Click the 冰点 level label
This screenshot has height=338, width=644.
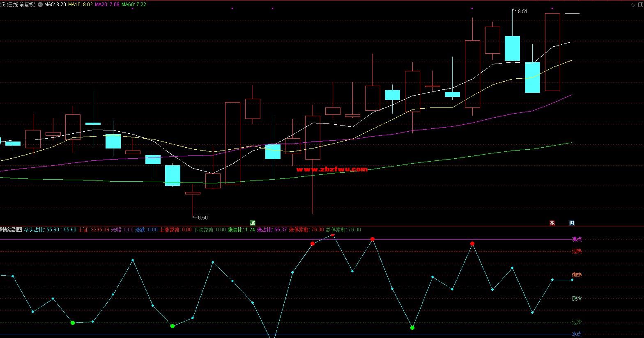[577, 334]
